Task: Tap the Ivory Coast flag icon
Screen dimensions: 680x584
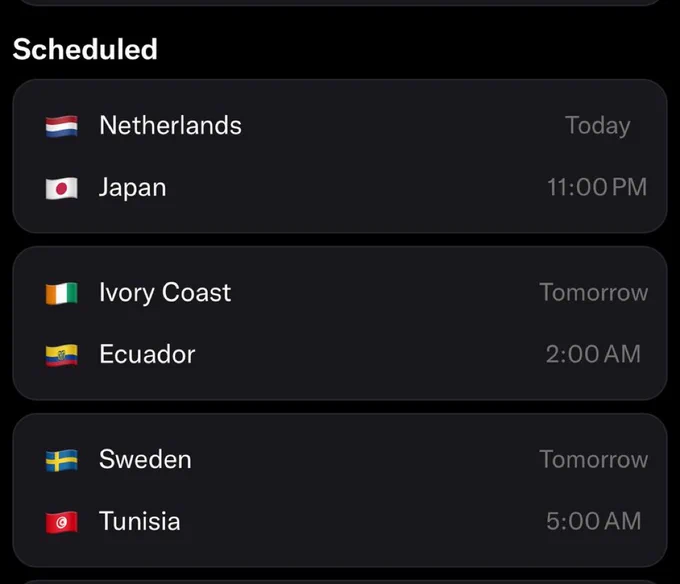Action: tap(62, 294)
